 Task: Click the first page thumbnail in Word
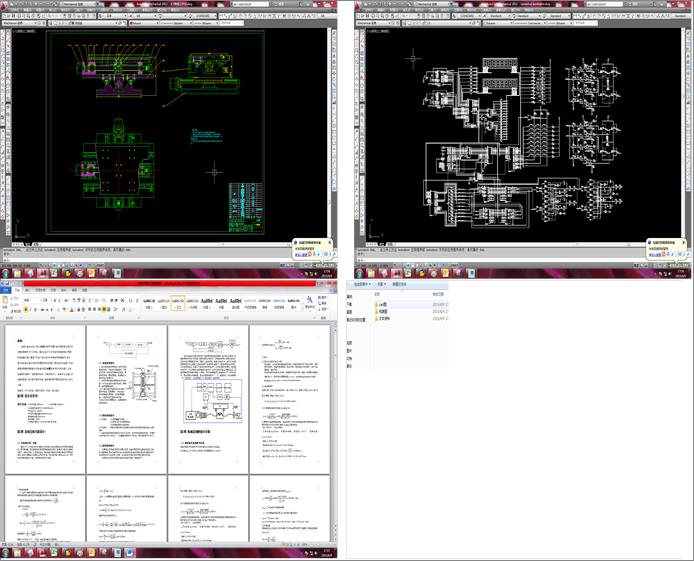[x=45, y=399]
